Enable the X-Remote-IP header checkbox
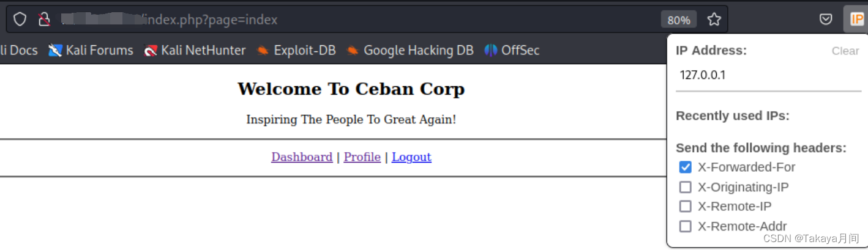 point(686,207)
